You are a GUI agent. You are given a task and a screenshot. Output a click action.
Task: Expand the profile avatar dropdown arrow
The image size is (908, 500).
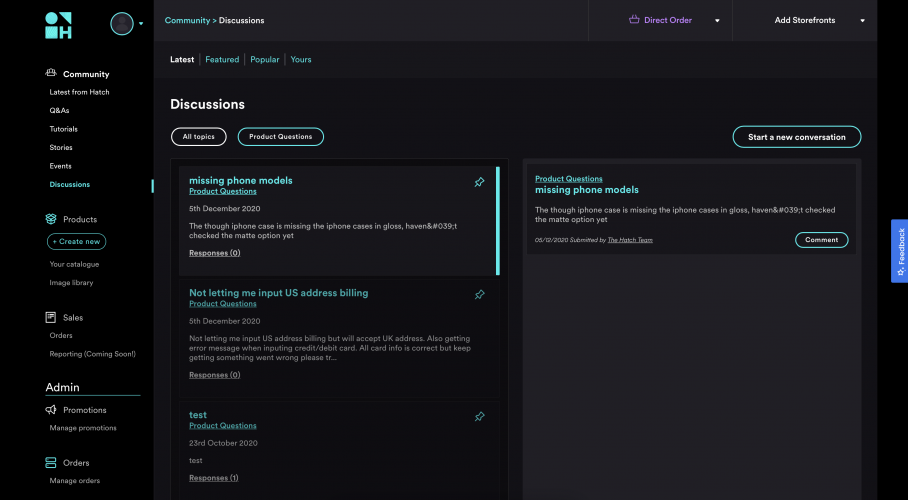(141, 24)
